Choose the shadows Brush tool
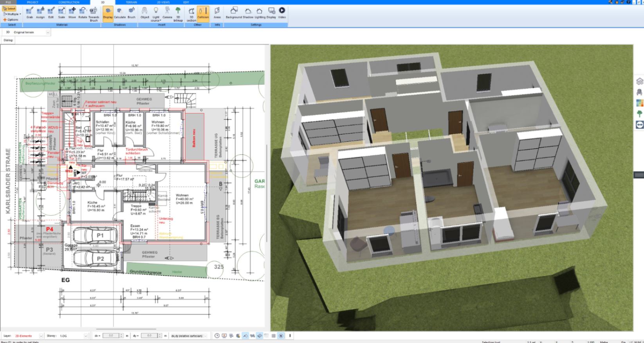The image size is (644, 343). pos(132,13)
